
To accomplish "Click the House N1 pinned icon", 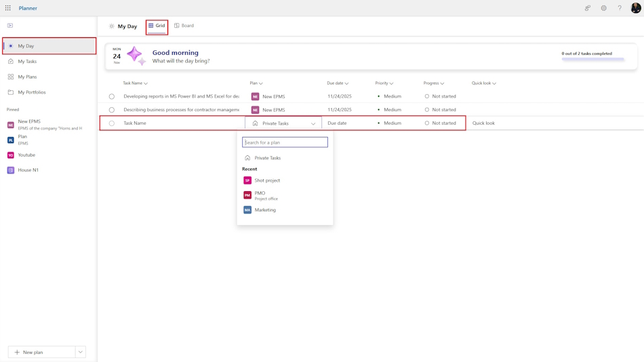I will [11, 170].
